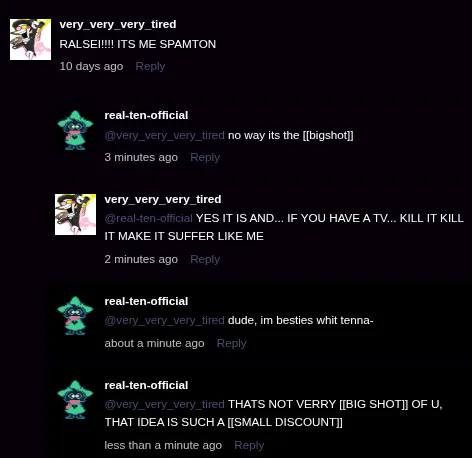Viewport: 472px width, 458px height.
Task: Open Spamton avatar on 'YES IT IS AND' reply
Action: 75,214
